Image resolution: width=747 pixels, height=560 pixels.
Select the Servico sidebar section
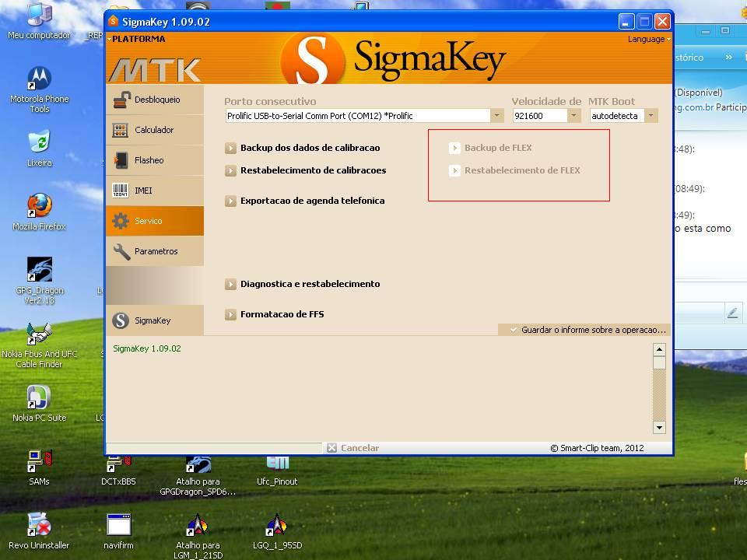(155, 221)
